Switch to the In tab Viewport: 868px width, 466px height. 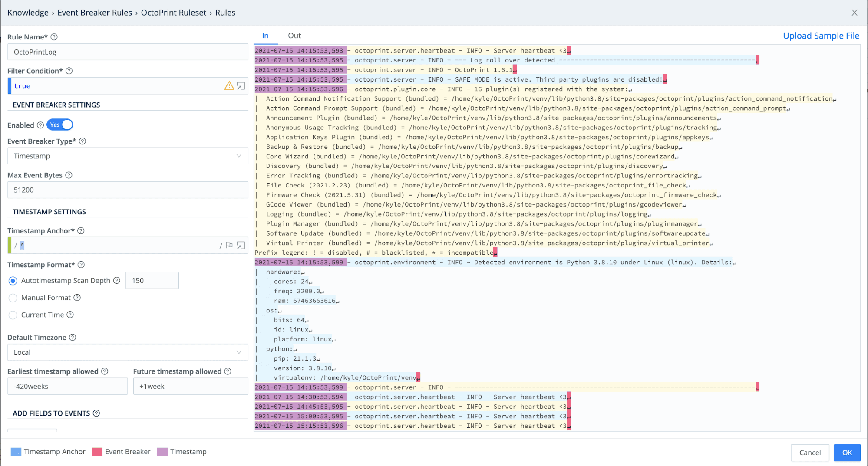pos(265,36)
